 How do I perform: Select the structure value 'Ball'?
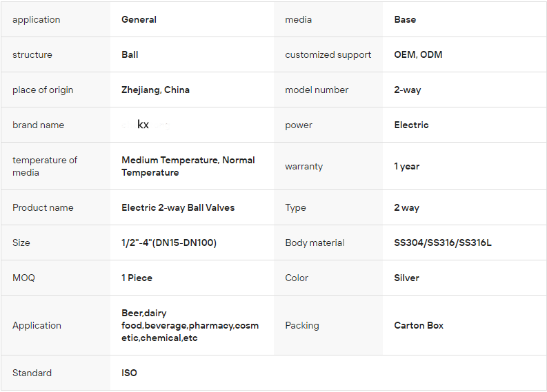[x=130, y=55]
